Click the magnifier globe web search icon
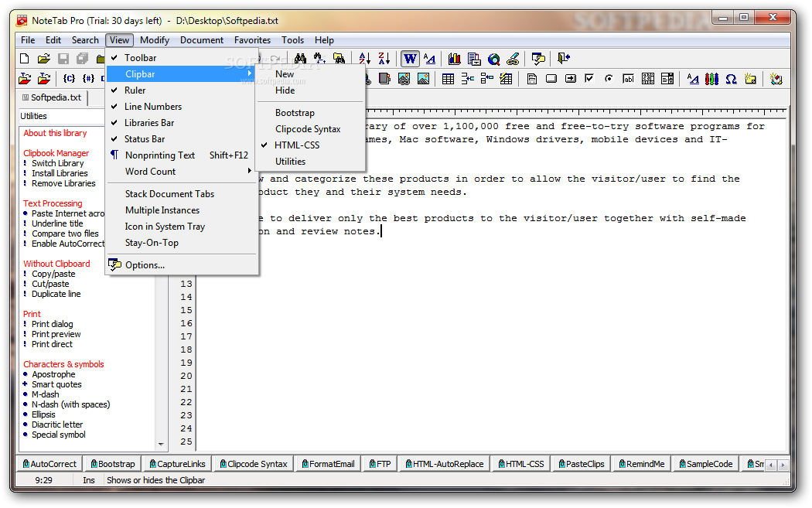Image resolution: width=812 pixels, height=508 pixels. point(494,59)
